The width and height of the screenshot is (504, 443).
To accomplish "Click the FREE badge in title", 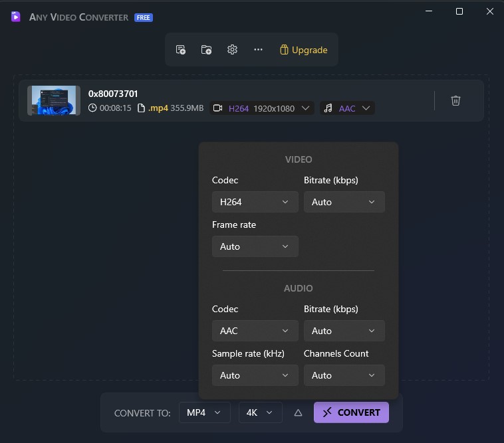I will click(144, 18).
